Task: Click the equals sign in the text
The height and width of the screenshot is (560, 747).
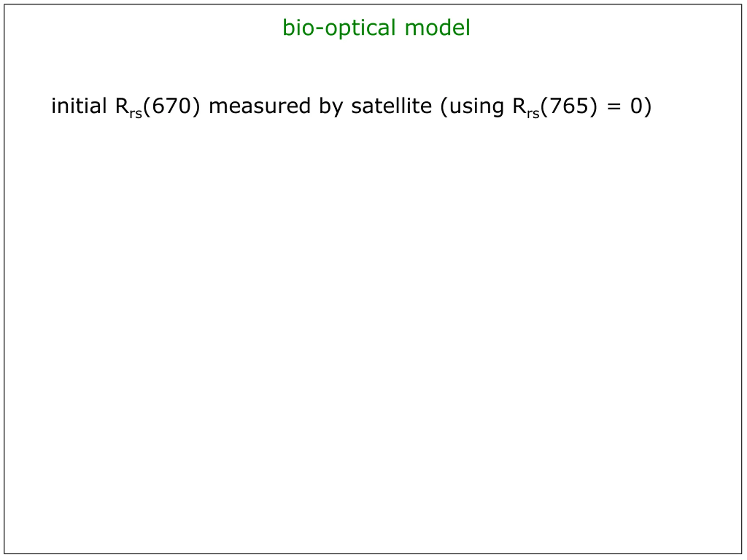Action: click(x=614, y=107)
